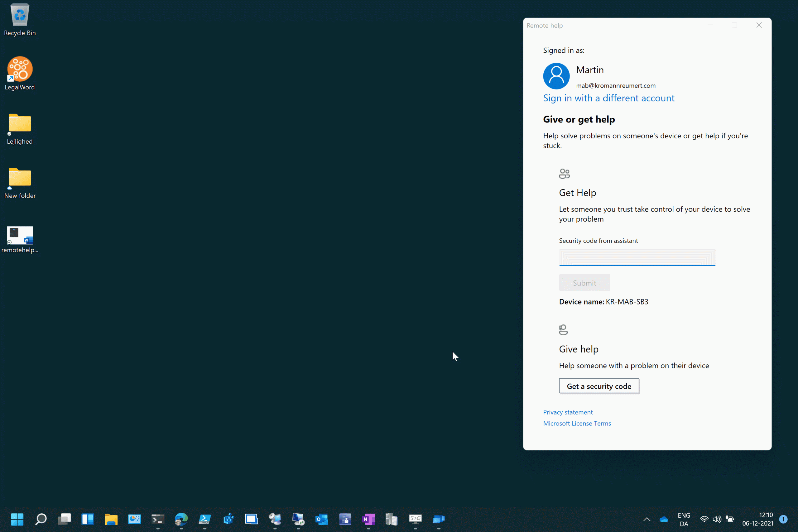Click the Martin profile avatar in Remote help
This screenshot has height=532, width=798.
click(556, 76)
